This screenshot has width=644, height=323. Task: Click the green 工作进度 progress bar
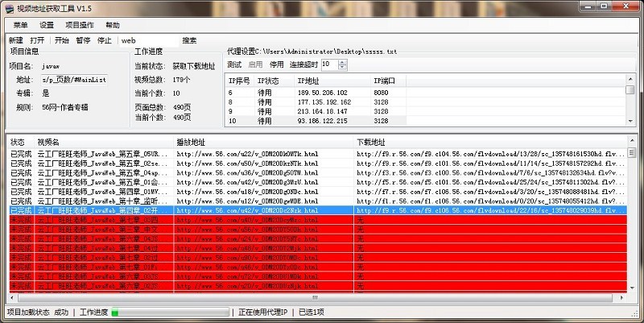[173, 313]
